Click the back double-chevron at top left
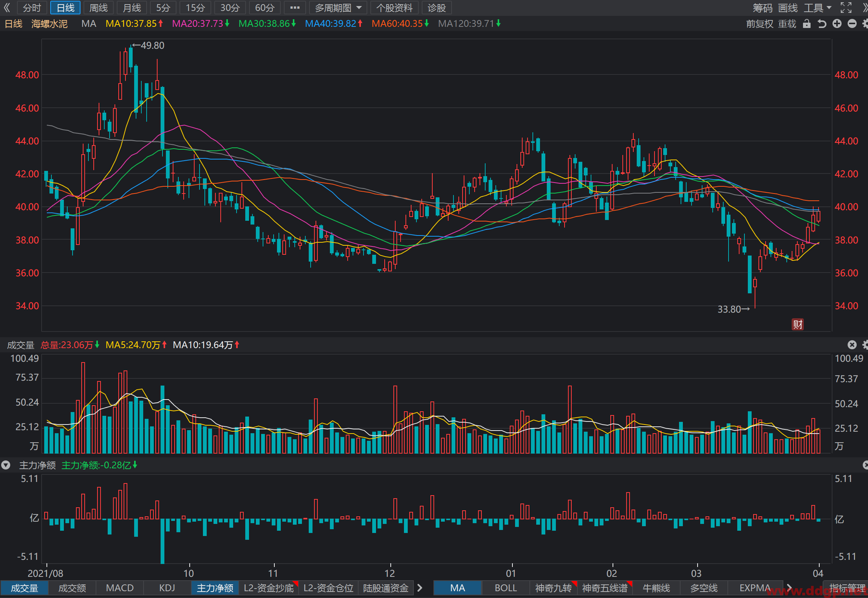868x598 pixels. 7,8
